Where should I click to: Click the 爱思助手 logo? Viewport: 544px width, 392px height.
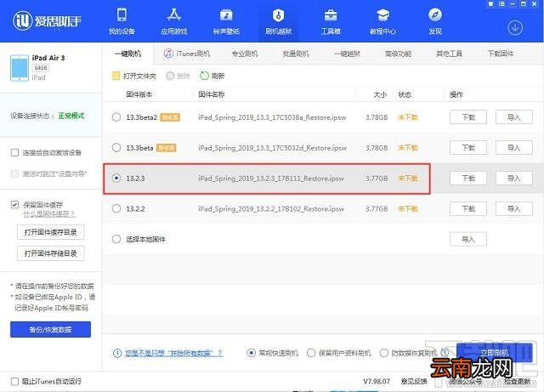click(x=47, y=20)
